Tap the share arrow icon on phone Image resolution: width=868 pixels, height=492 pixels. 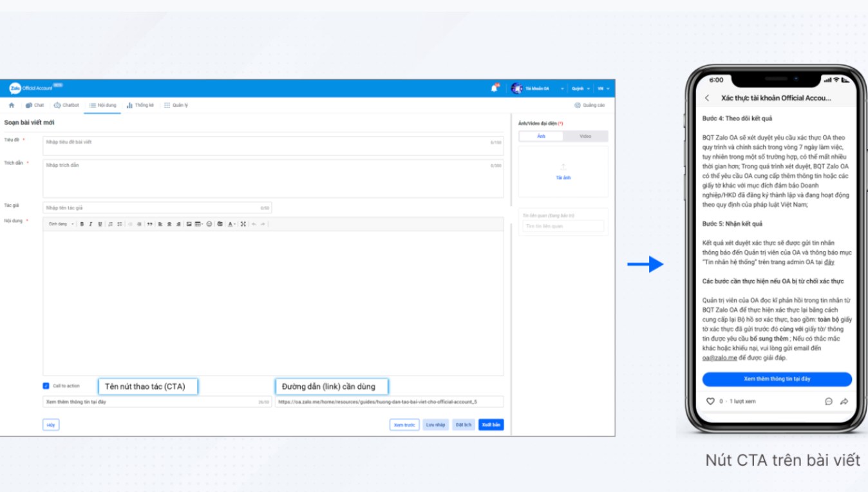[844, 401]
